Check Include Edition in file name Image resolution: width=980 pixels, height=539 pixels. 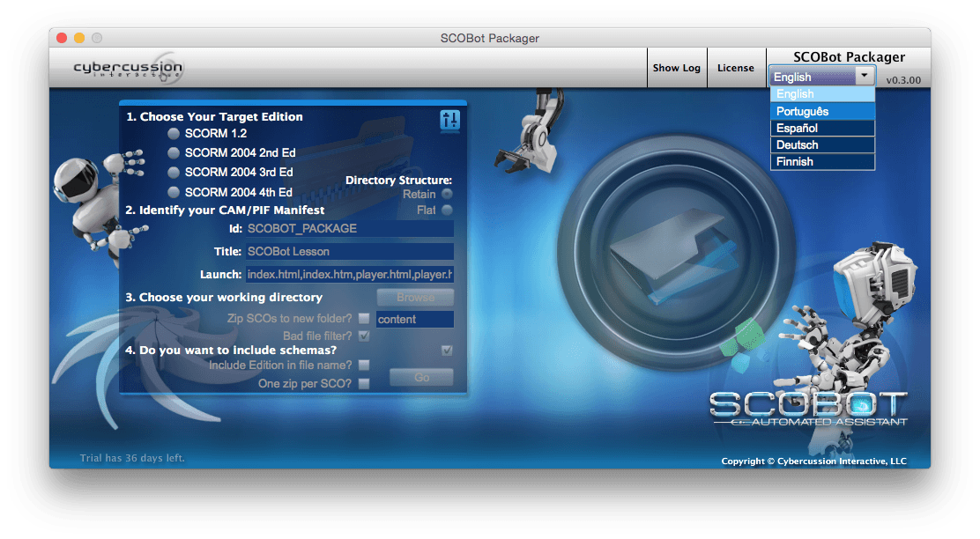(365, 365)
